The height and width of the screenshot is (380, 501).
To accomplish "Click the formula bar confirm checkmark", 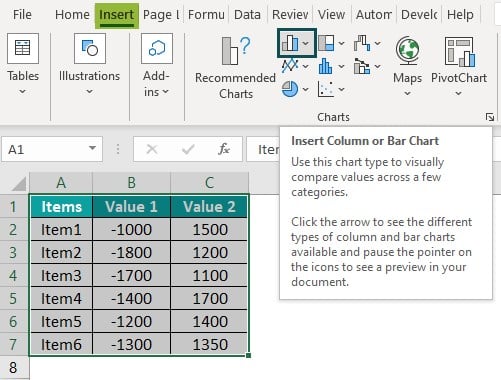I will [188, 149].
